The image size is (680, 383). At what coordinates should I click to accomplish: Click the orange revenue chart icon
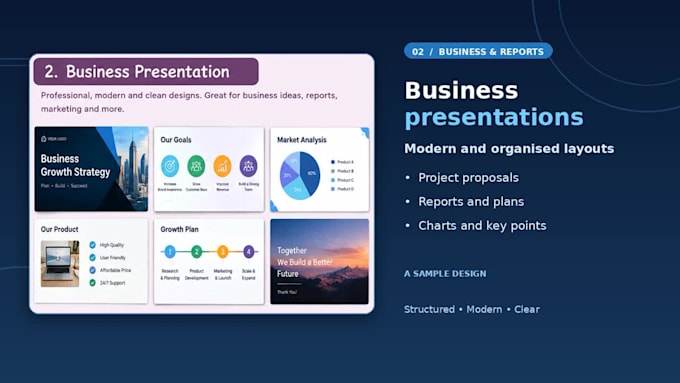tap(222, 166)
